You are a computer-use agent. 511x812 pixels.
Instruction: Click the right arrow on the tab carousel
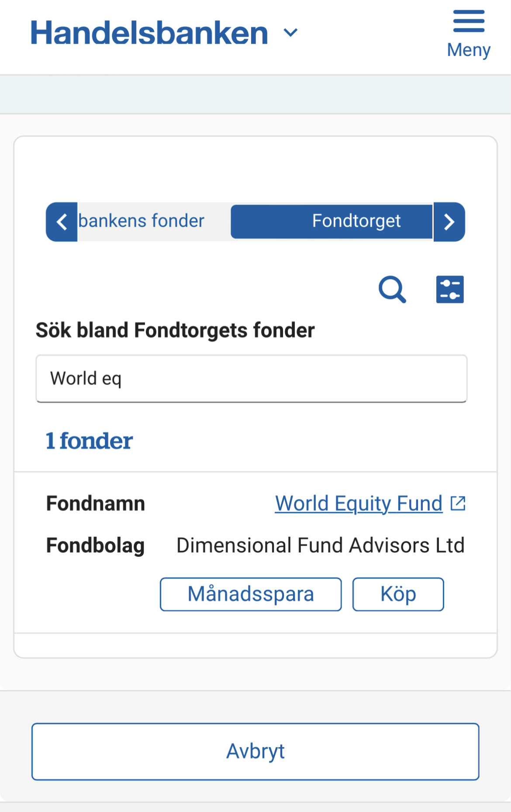coord(449,222)
